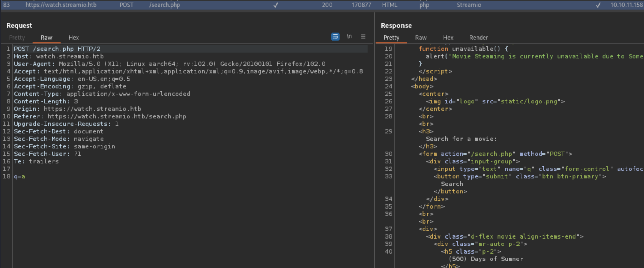Click the <input type="text" name="q"> response line
This screenshot has width=644, height=268.
click(x=538, y=169)
